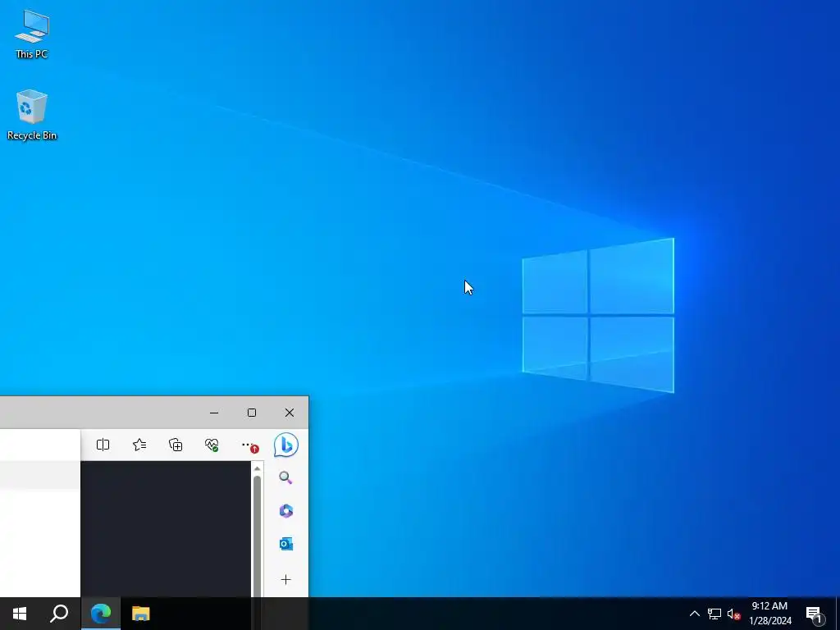840x630 pixels.
Task: Maximize the Edge window
Action: 252,413
